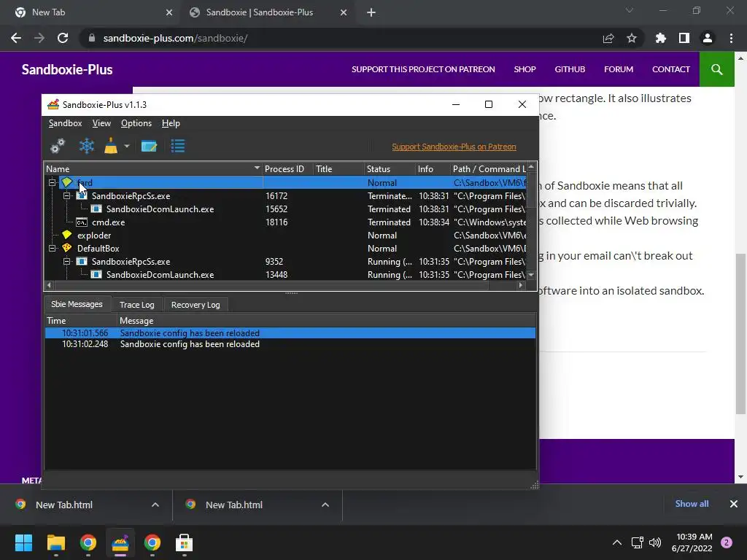Collapse the SandboxieRpcSs.exe 16172 node
This screenshot has height=560, width=747.
66,195
